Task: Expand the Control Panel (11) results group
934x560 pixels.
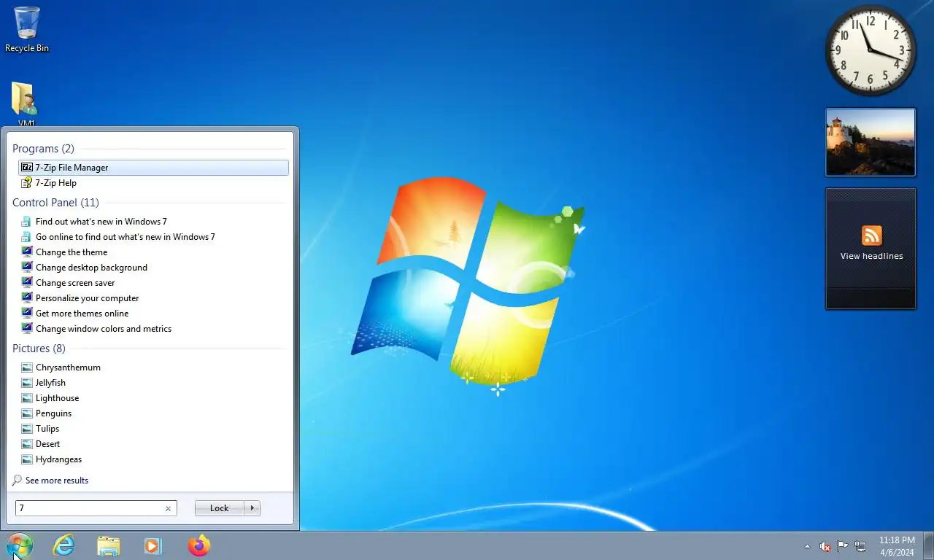Action: pos(55,203)
